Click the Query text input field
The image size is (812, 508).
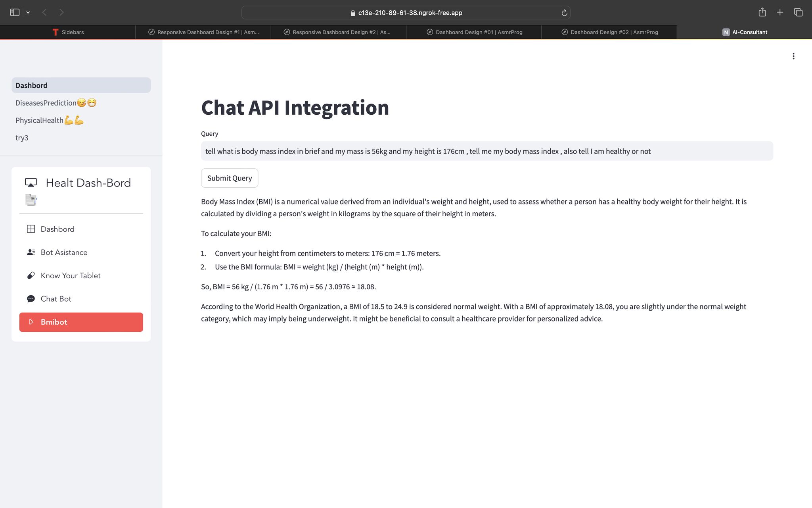tap(486, 151)
